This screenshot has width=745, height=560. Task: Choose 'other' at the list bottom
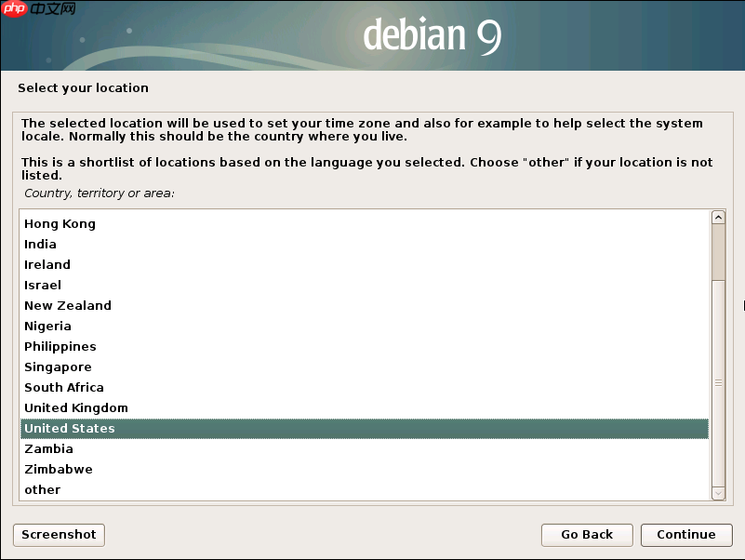[42, 489]
